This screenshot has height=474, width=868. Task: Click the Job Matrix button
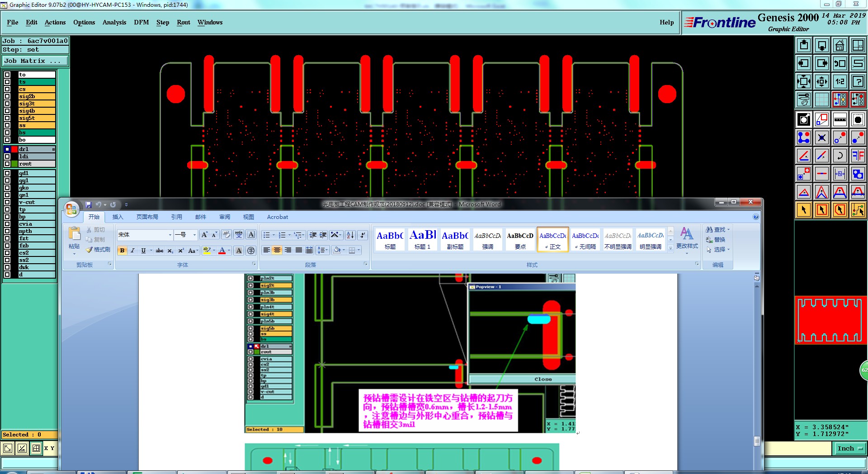click(35, 61)
